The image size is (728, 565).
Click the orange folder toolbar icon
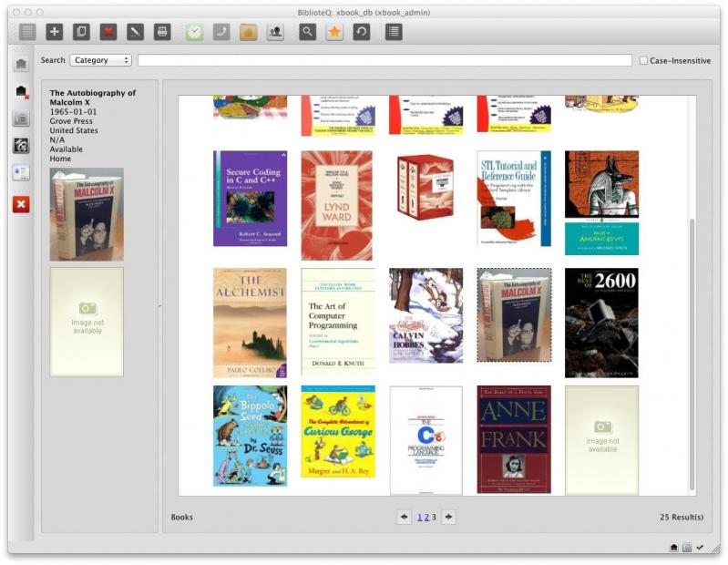click(249, 32)
